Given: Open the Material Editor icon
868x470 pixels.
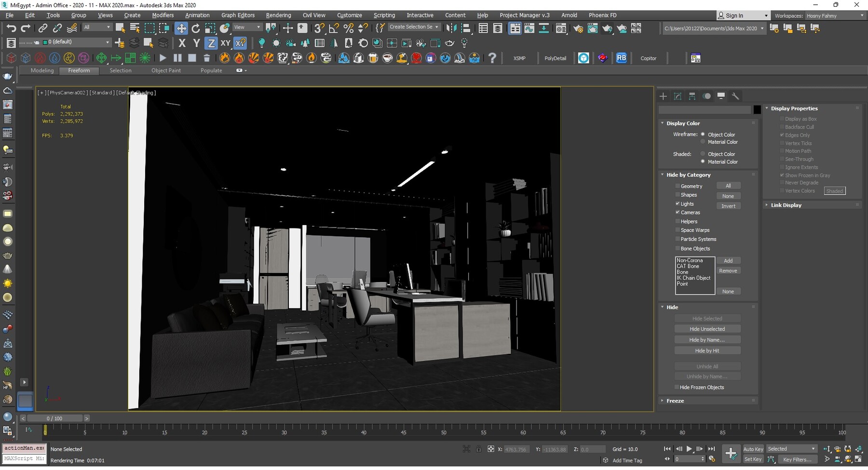Looking at the screenshot, I should 561,28.
